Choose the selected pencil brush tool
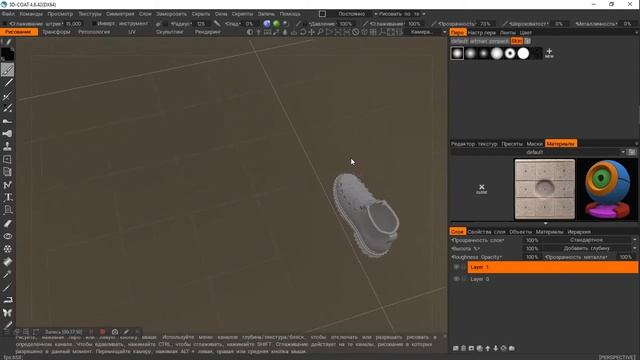This screenshot has width=640, height=360. pos(7,70)
